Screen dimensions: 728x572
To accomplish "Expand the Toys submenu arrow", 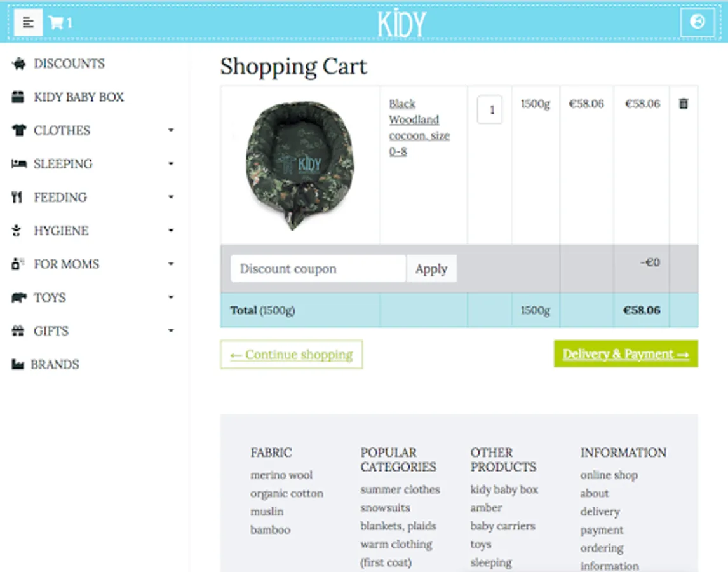I will [171, 297].
